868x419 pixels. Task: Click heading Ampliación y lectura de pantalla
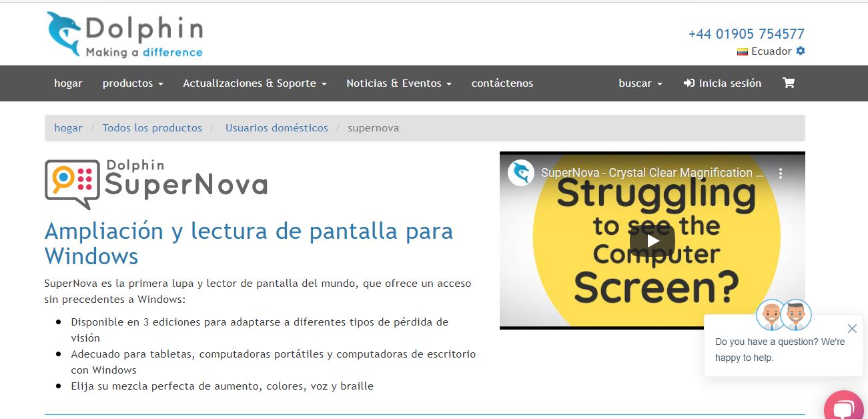(x=249, y=244)
